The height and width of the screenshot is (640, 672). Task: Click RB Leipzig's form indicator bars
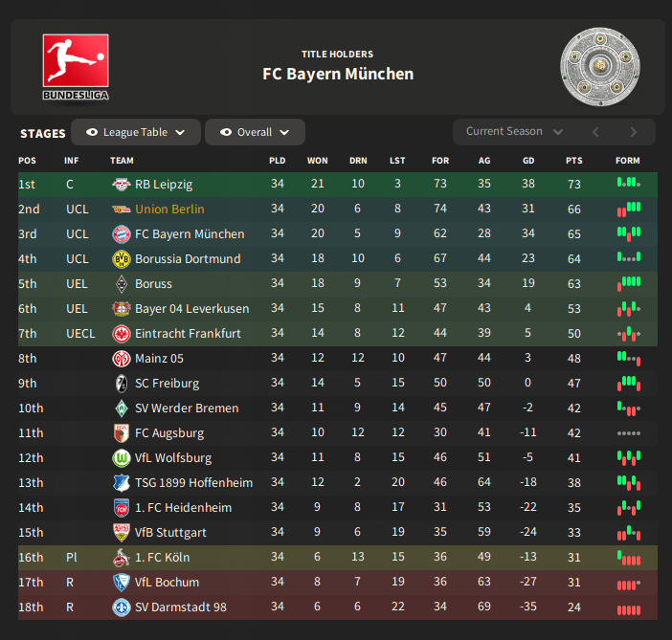coord(628,183)
